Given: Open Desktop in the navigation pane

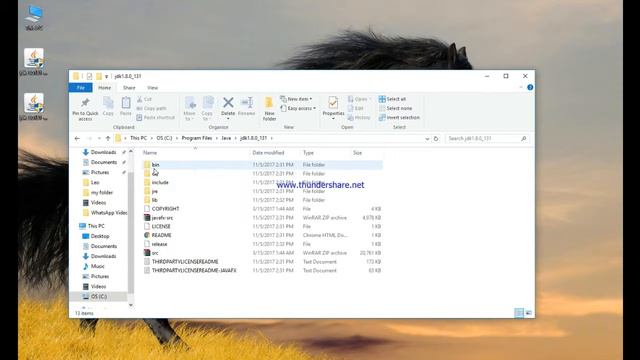Looking at the screenshot, I should 100,236.
